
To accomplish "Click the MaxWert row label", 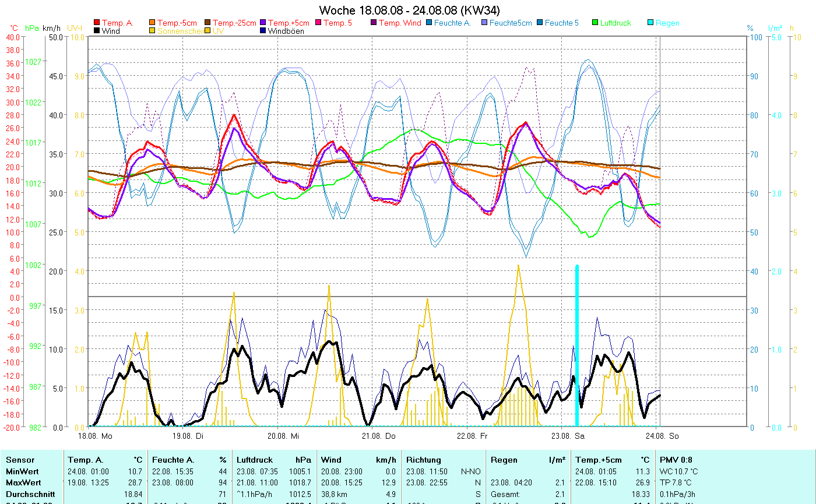I will tap(24, 483).
